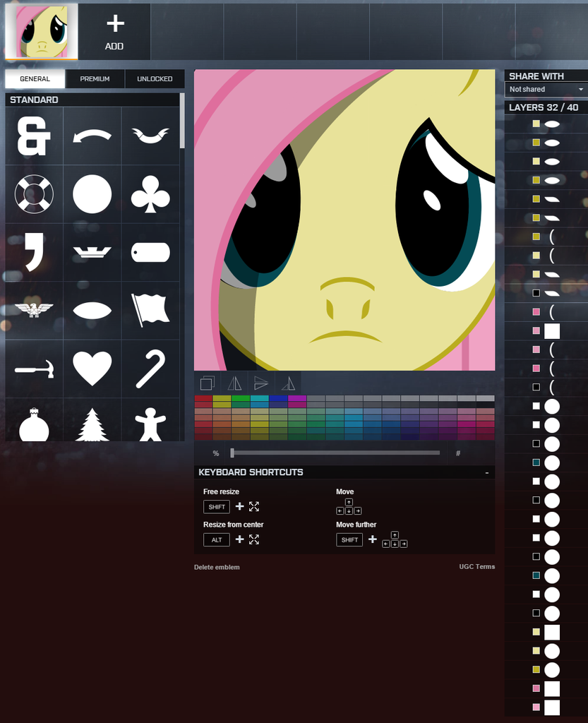The height and width of the screenshot is (723, 588).
Task: Select the candy cane shape
Action: (x=150, y=368)
